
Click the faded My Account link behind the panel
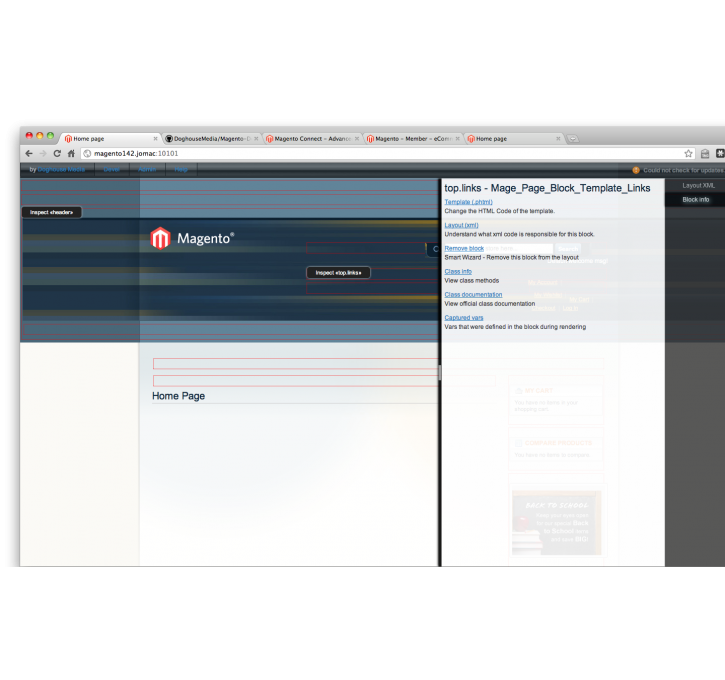(x=542, y=282)
